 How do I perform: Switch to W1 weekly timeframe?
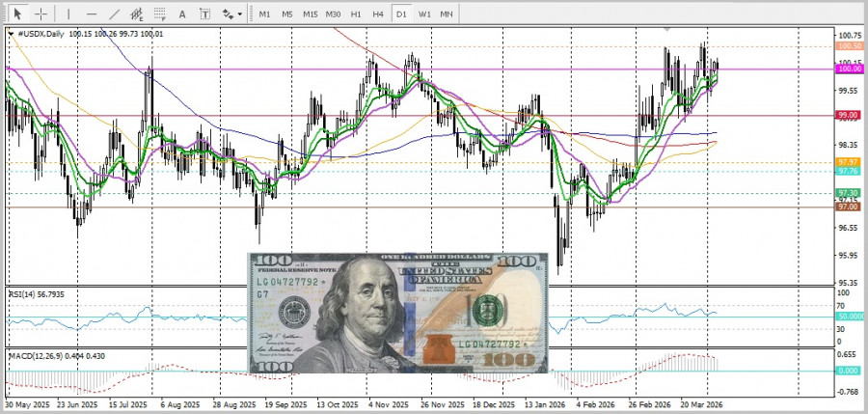(424, 14)
